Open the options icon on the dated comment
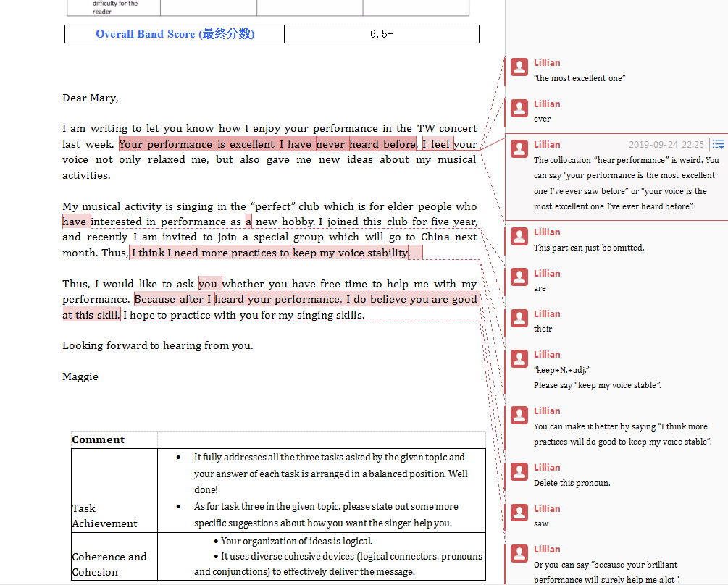Image resolution: width=728 pixels, height=585 pixels. 719,145
